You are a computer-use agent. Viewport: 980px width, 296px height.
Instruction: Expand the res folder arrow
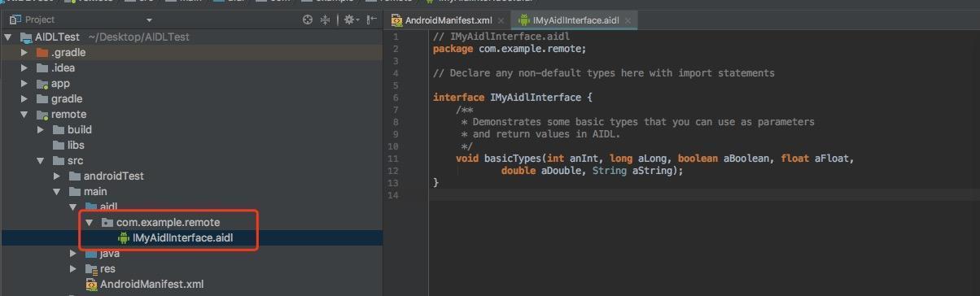click(x=73, y=269)
